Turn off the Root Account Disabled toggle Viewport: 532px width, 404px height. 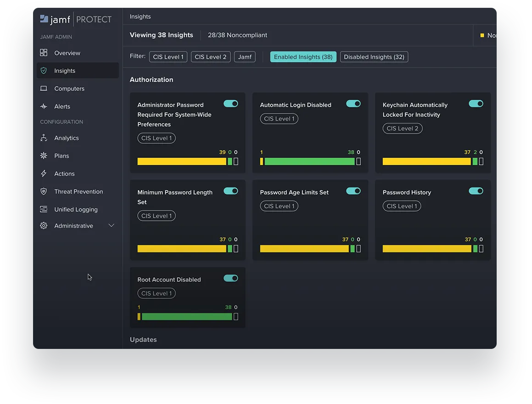pos(230,278)
